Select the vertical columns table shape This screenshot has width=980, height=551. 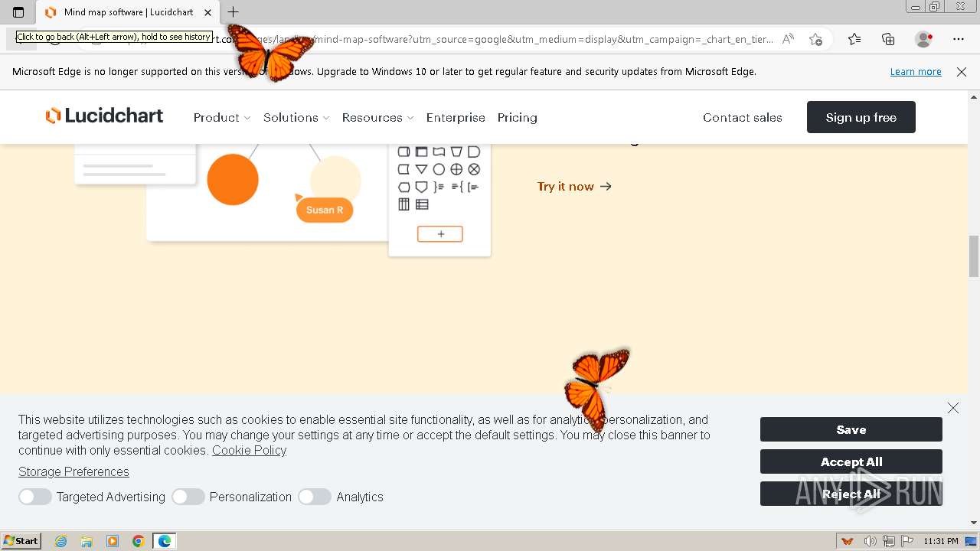click(403, 204)
